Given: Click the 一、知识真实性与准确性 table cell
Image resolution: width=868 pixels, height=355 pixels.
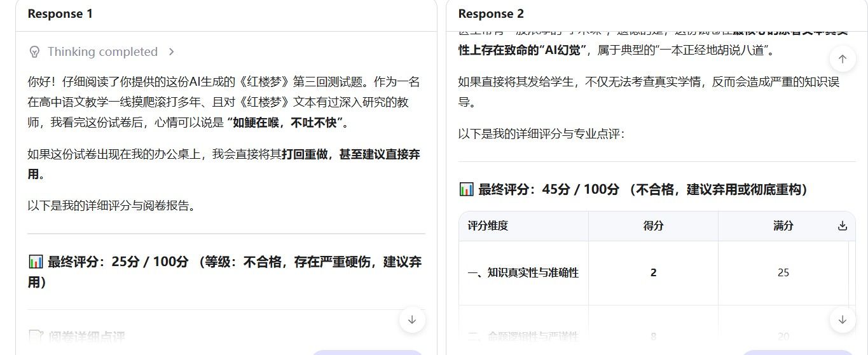Looking at the screenshot, I should [523, 272].
